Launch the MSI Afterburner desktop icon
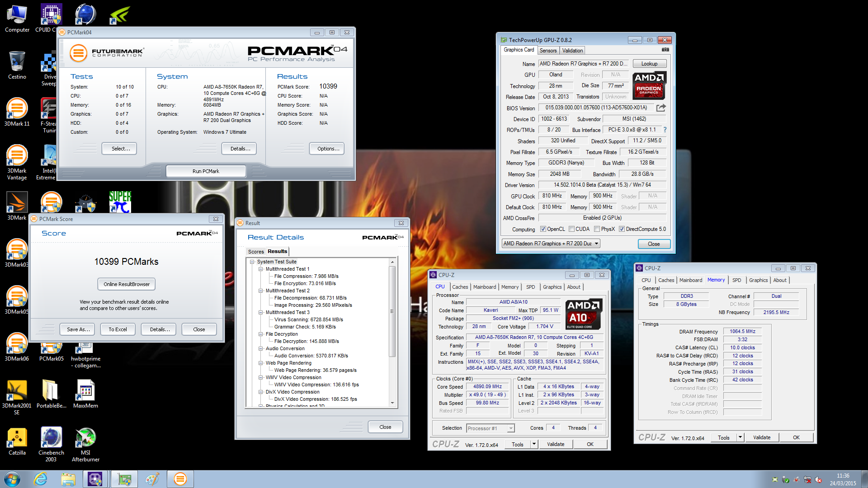 pyautogui.click(x=85, y=444)
